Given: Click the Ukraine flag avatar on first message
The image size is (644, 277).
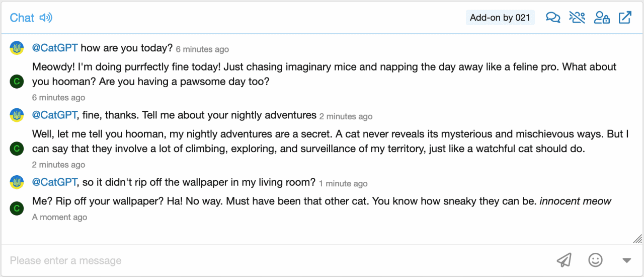Looking at the screenshot, I should tap(17, 48).
